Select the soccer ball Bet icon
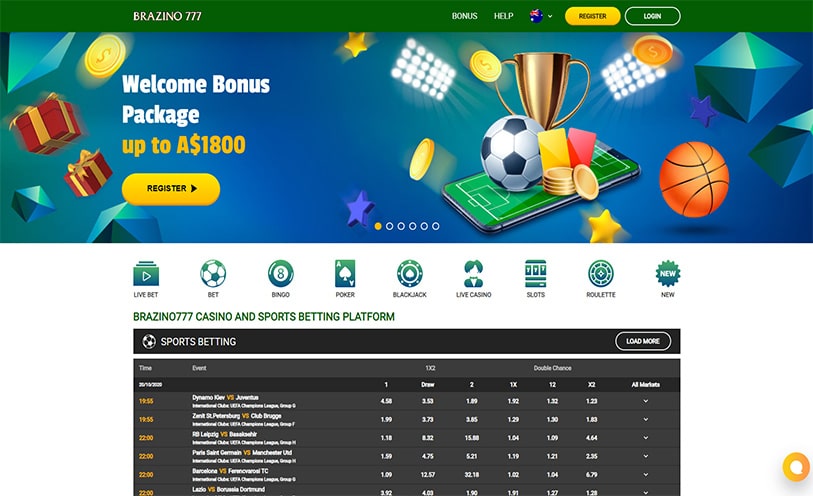This screenshot has height=496, width=813. (x=213, y=274)
